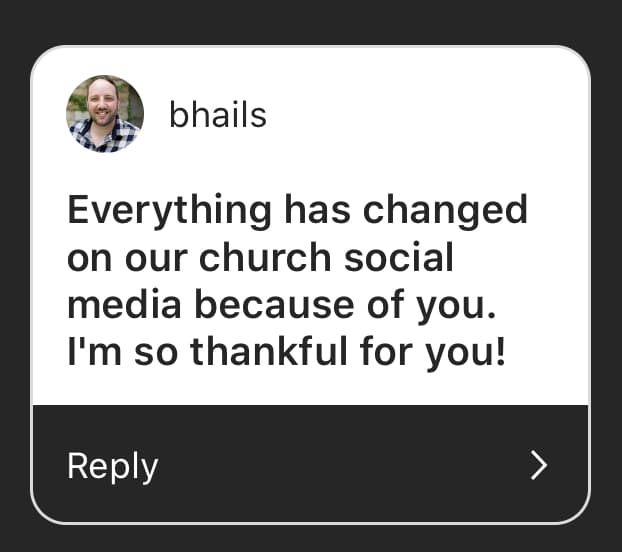The height and width of the screenshot is (552, 622).
Task: Click the word 'Everything' in the message
Action: [169, 211]
